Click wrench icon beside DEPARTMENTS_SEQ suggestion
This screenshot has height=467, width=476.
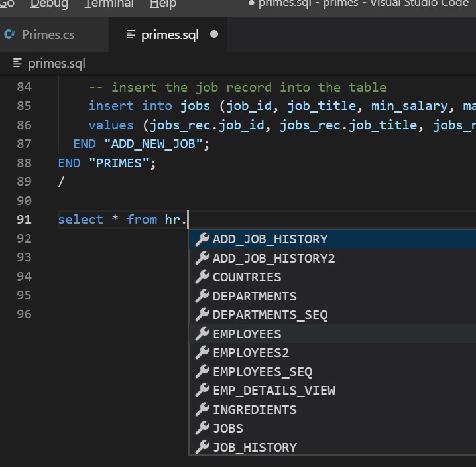click(x=202, y=315)
